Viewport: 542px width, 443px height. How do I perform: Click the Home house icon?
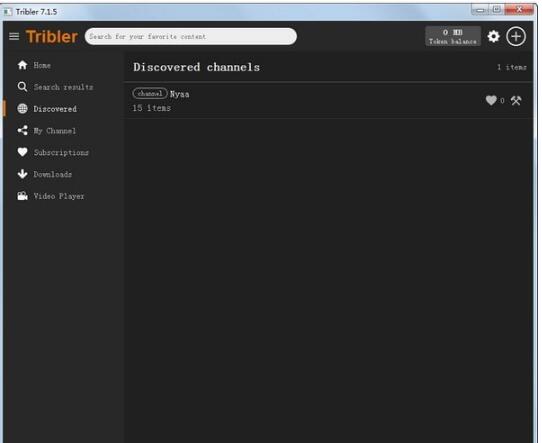(x=22, y=65)
